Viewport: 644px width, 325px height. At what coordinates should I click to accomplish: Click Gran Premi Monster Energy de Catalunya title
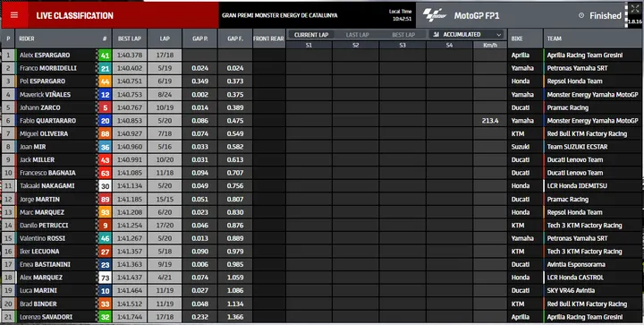point(280,15)
